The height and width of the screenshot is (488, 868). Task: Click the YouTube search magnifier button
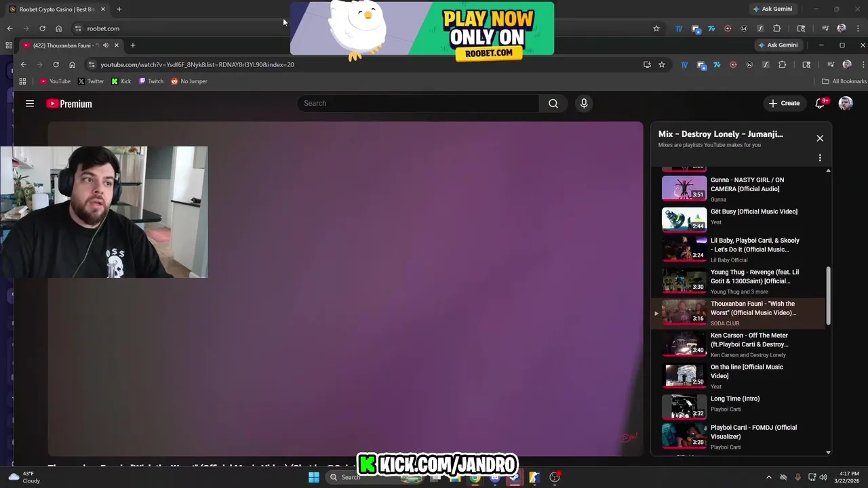click(x=553, y=103)
